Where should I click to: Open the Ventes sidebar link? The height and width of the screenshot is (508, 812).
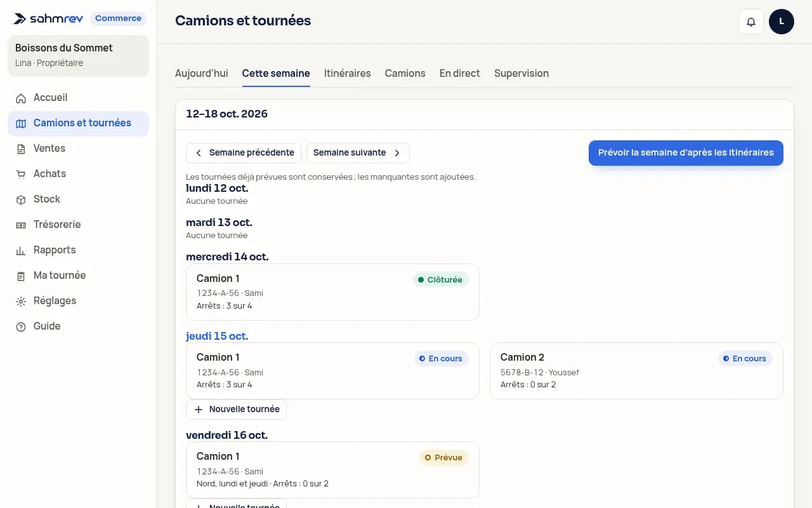coord(78,149)
